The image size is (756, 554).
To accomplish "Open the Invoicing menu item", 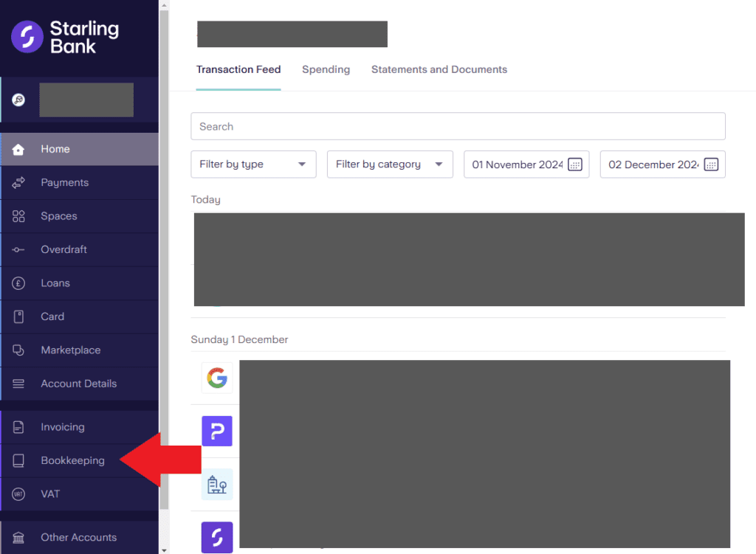I will (x=80, y=427).
